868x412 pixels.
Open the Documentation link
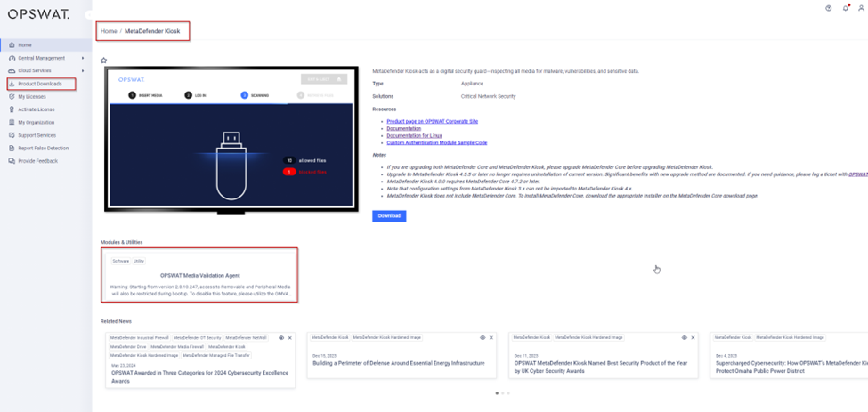tap(403, 128)
